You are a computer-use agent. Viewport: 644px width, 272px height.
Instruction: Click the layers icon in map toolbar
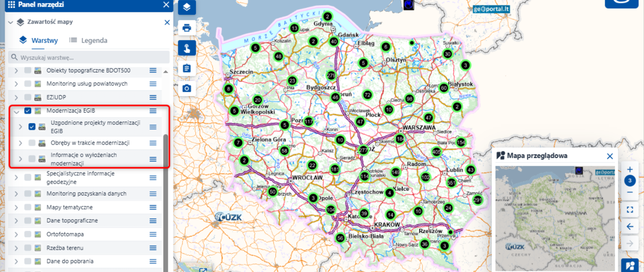point(187,7)
